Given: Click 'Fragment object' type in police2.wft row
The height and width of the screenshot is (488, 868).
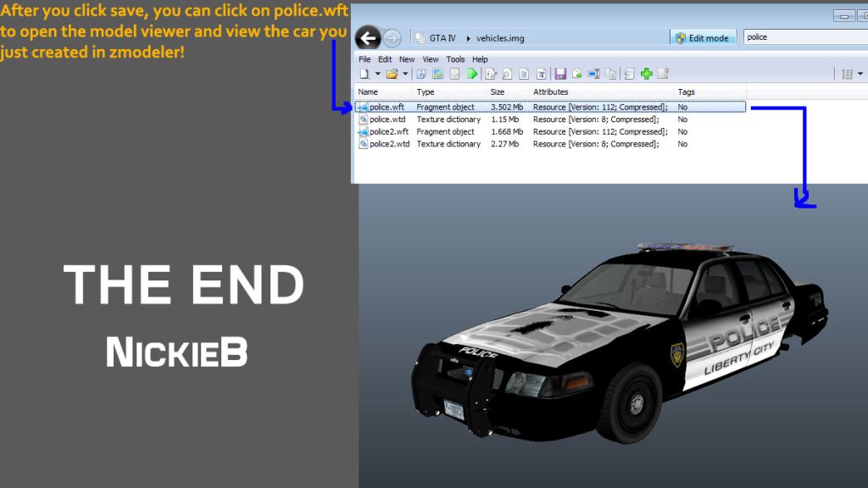Looking at the screenshot, I should [445, 131].
